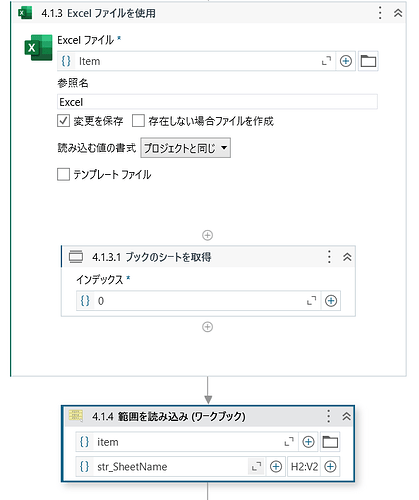Click the str_SheetName input field

tap(163, 466)
